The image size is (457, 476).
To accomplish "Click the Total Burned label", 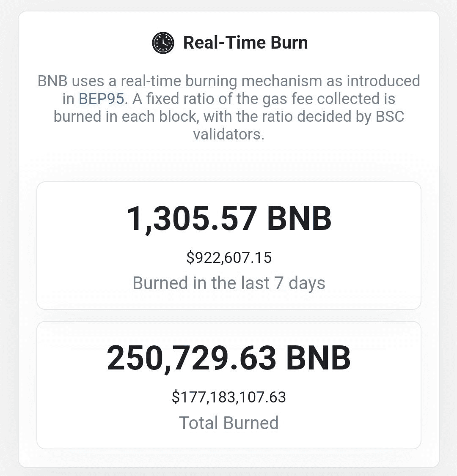I will [229, 423].
